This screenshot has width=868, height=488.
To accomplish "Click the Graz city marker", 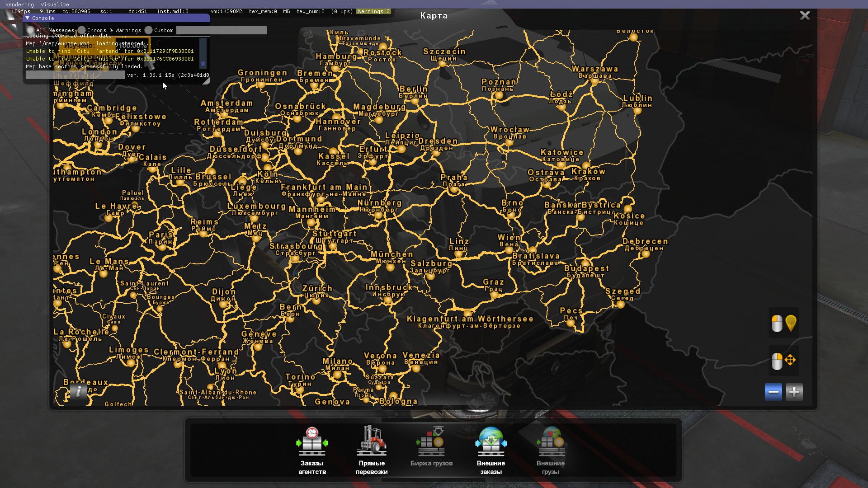I will (495, 295).
